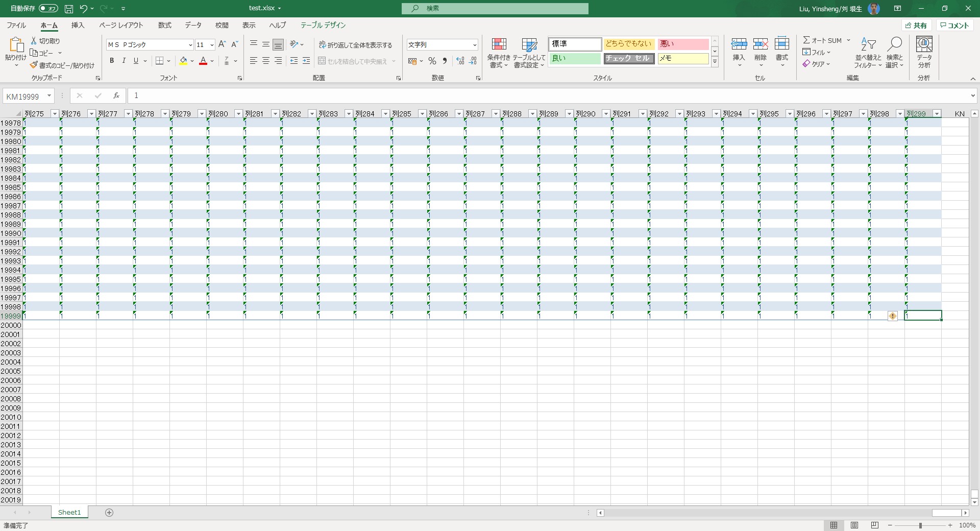Click the comma style icon
This screenshot has width=980, height=531.
[x=444, y=61]
